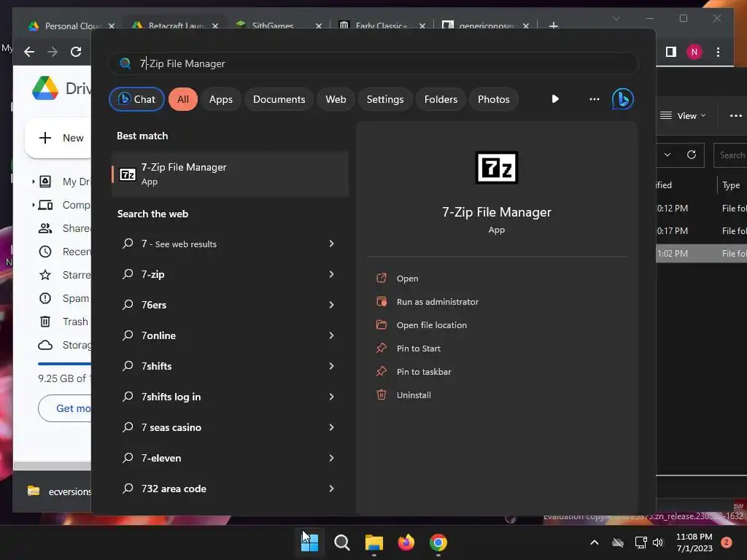Open Spam in Google Drive sidebar
747x560 pixels.
(x=63, y=298)
